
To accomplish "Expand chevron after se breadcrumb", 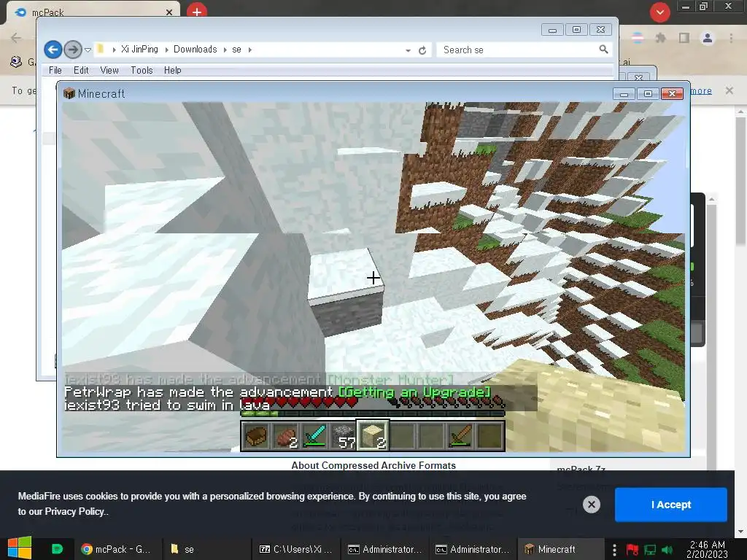I will [x=249, y=50].
